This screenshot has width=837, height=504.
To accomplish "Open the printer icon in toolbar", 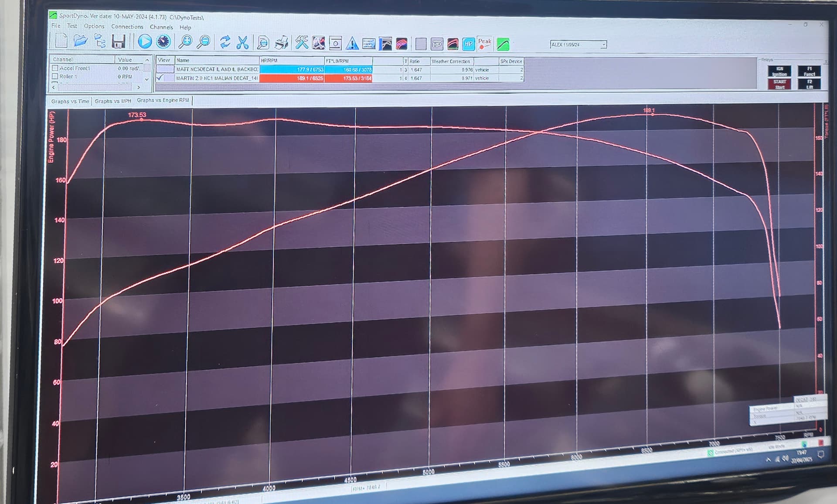I will point(281,43).
